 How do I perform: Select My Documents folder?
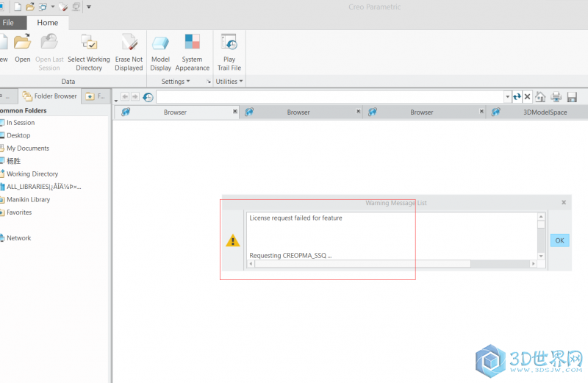tap(28, 148)
